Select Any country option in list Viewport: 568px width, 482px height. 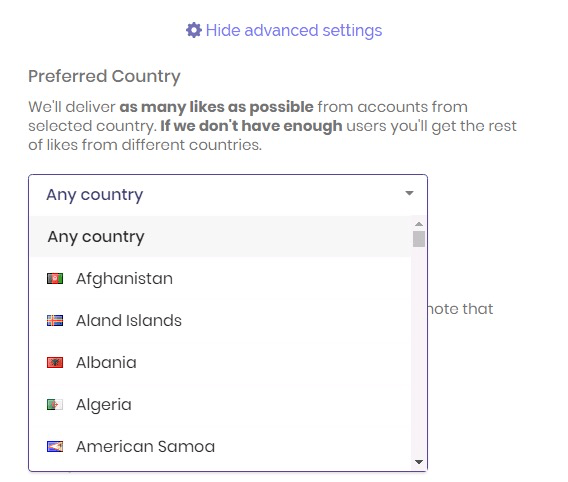220,236
